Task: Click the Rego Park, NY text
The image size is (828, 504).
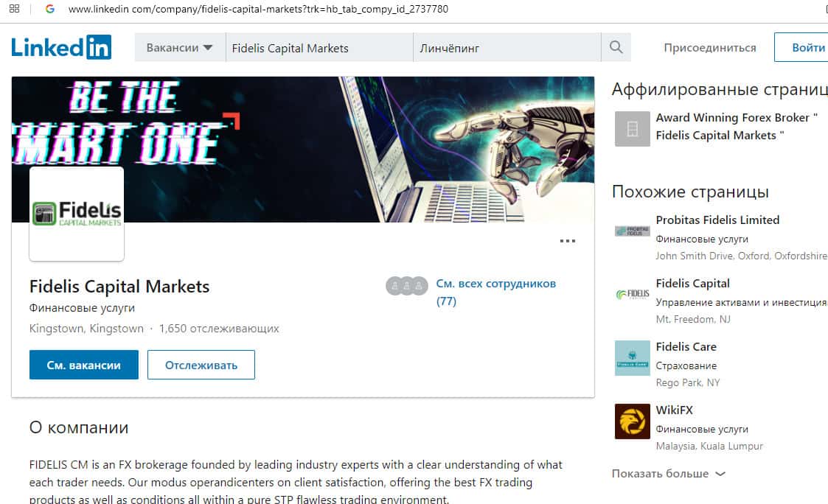Action: 687,382
